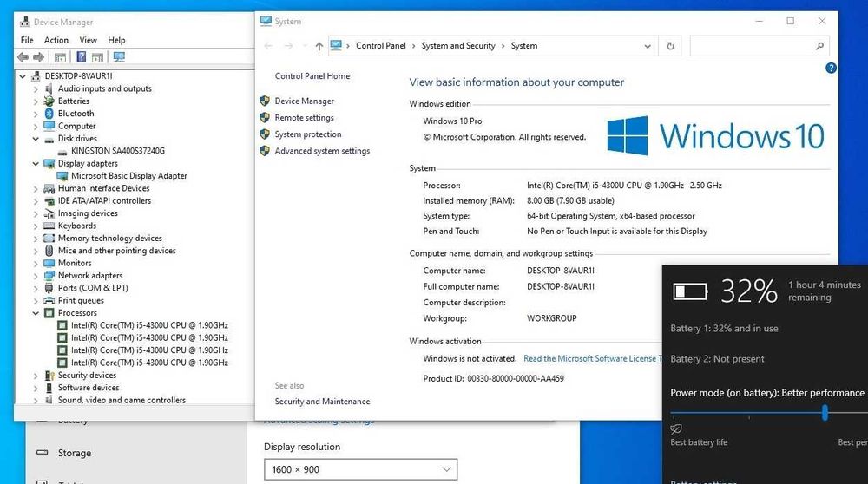868x484 pixels.
Task: Click Refresh button in System window
Action: click(670, 47)
